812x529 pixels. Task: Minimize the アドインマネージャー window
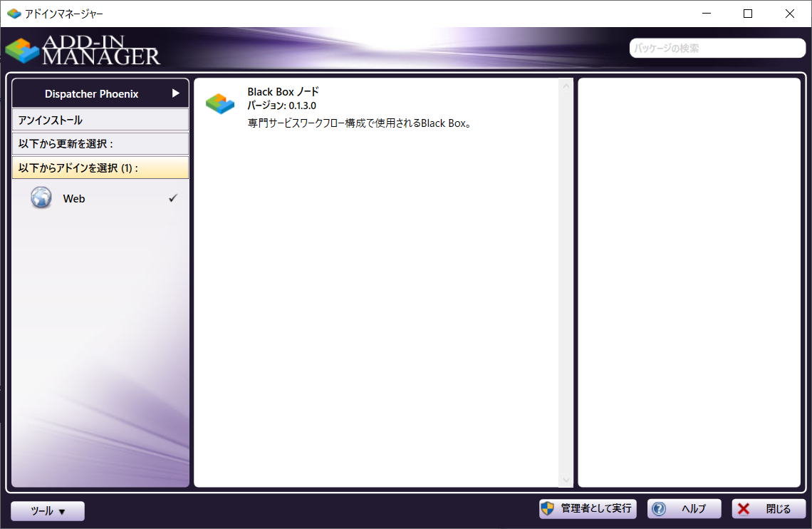point(707,14)
